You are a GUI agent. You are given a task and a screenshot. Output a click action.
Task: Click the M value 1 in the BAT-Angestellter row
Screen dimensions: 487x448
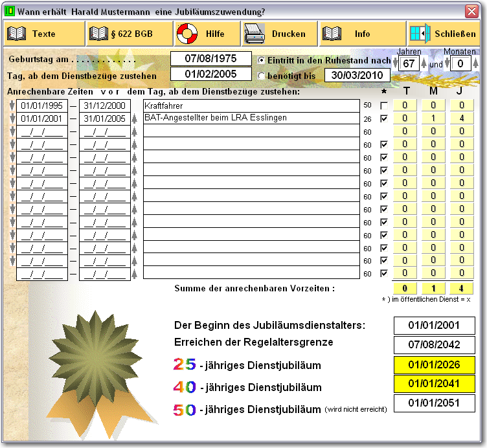(x=433, y=118)
